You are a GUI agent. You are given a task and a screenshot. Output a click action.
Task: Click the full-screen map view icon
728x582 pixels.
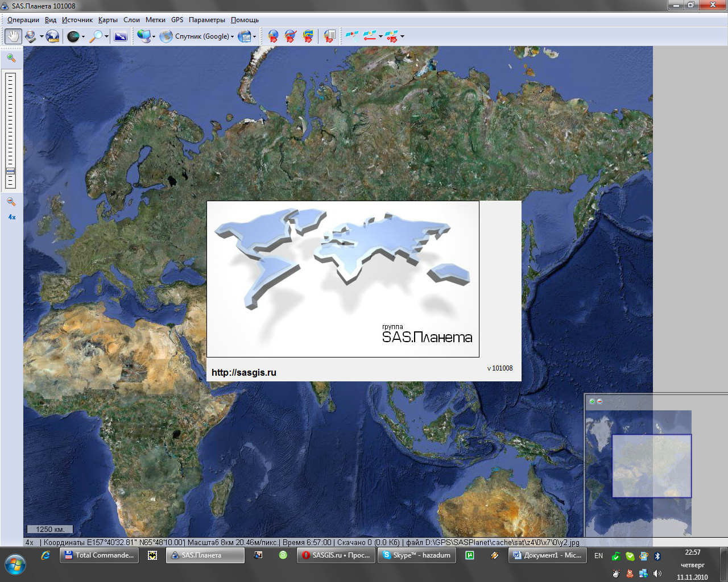(x=121, y=36)
